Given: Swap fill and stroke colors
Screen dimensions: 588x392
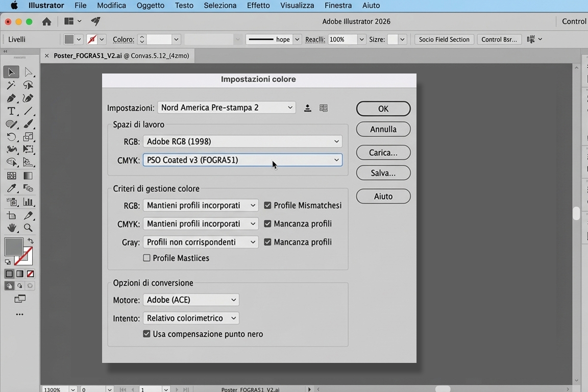Looking at the screenshot, I should pos(31,241).
